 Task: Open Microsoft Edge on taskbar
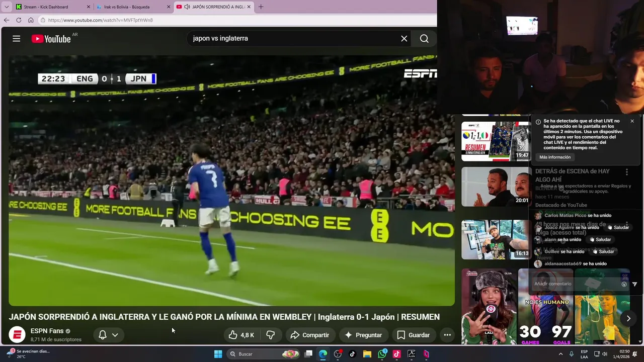323,354
